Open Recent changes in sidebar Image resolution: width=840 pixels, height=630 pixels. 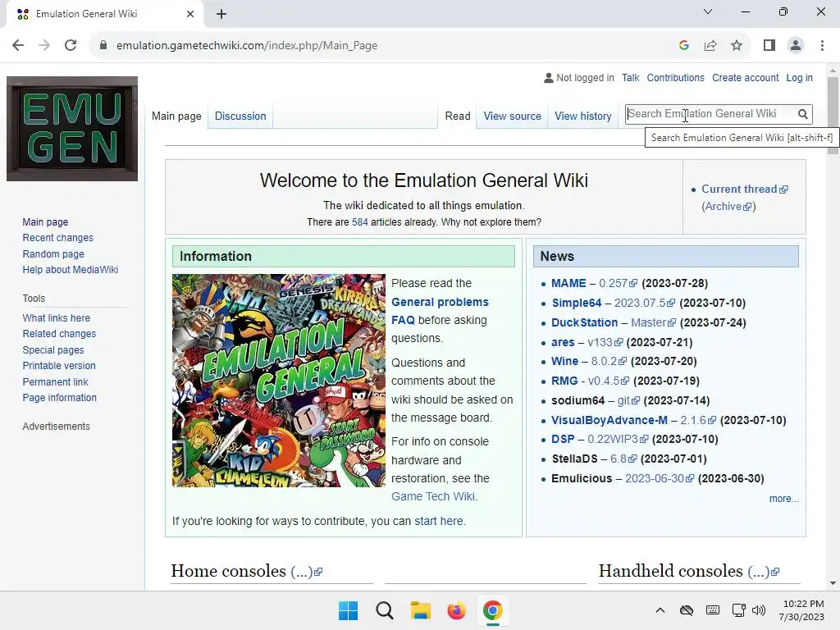coord(58,238)
